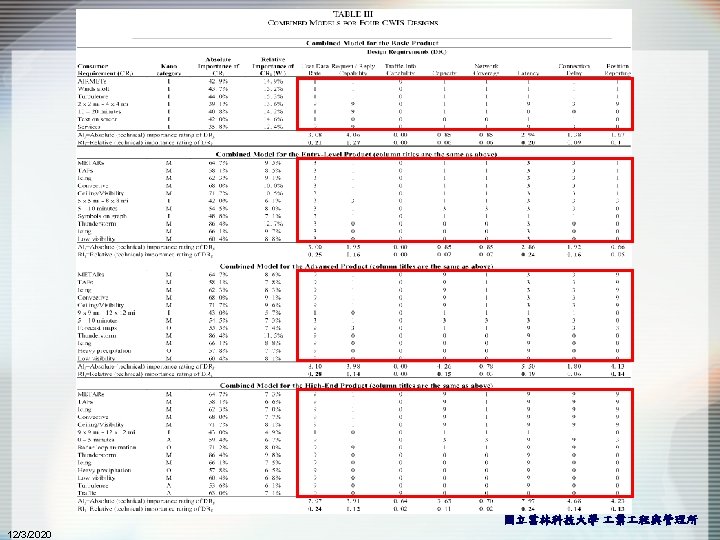Select the "Forecast maps" row label
The height and width of the screenshot is (540, 720).
97,328
